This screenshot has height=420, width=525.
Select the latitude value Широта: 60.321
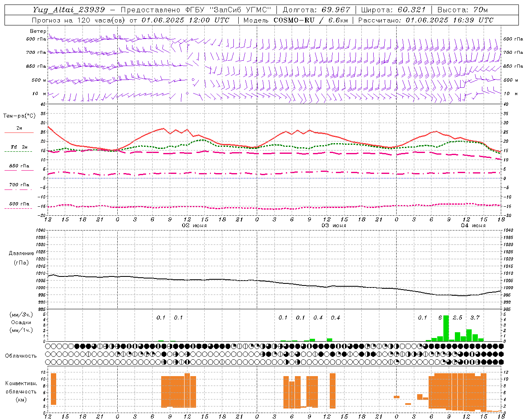click(x=393, y=9)
